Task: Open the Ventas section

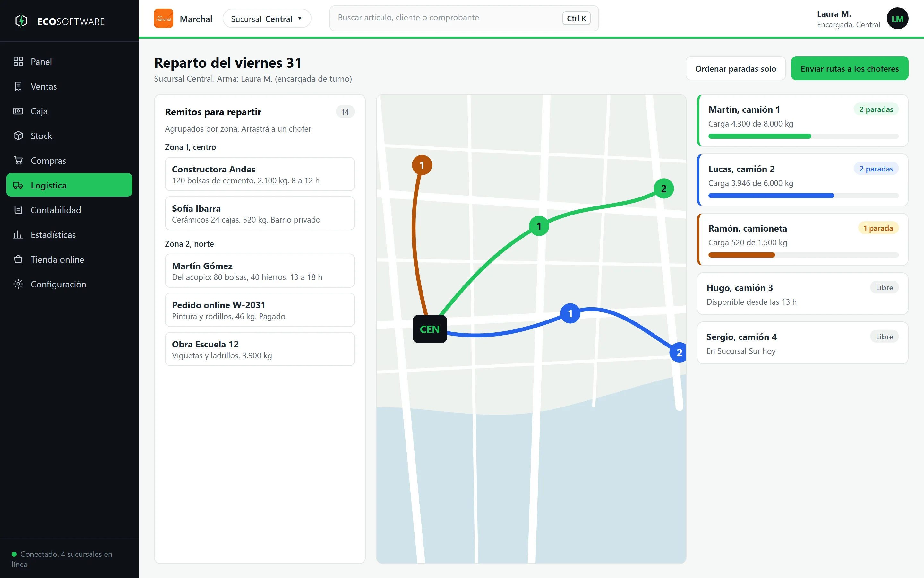Action: (x=69, y=86)
